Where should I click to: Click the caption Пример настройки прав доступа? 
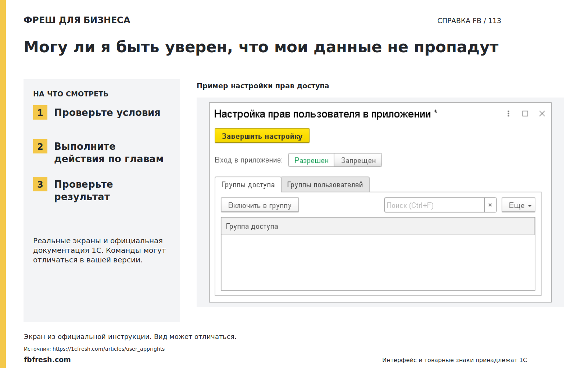263,86
